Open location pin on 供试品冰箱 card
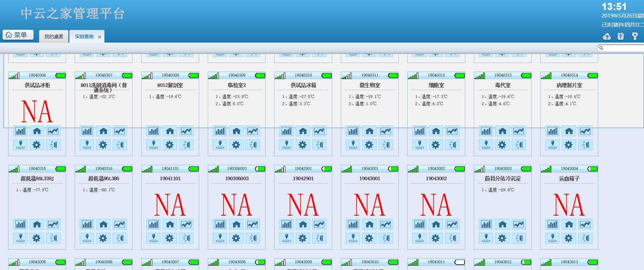Image resolution: width=644 pixels, height=270 pixels. [286, 145]
